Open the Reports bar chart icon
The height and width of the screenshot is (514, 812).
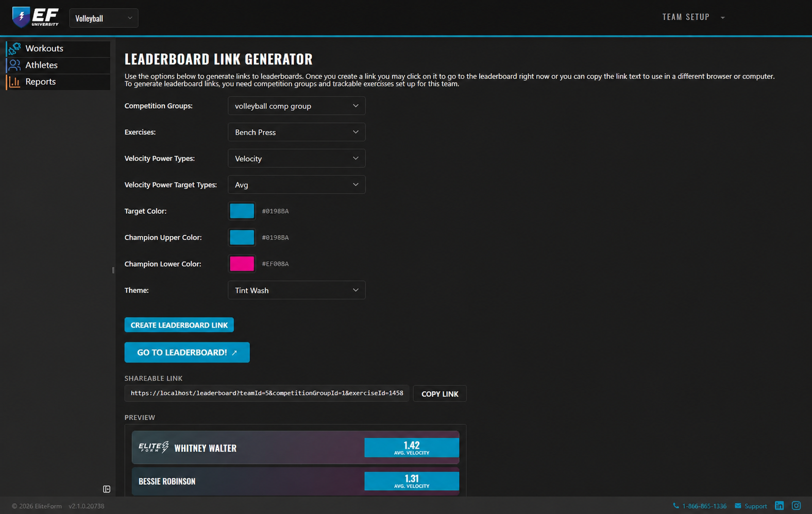[14, 81]
